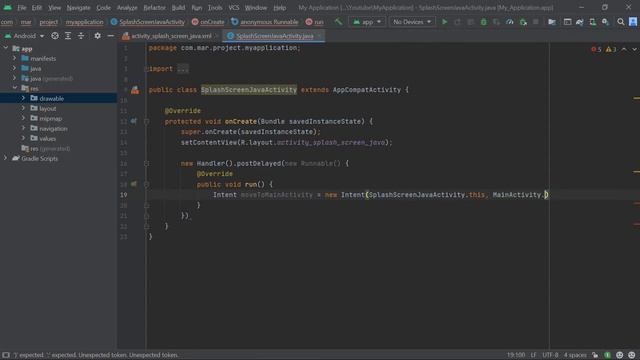The width and height of the screenshot is (640, 360).
Task: Click the 19:100 cursor position entry
Action: 516,355
